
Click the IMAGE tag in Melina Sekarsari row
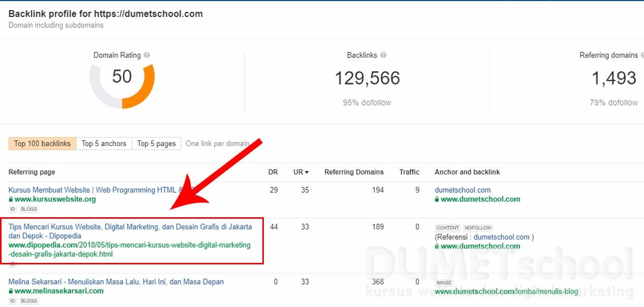tap(444, 283)
